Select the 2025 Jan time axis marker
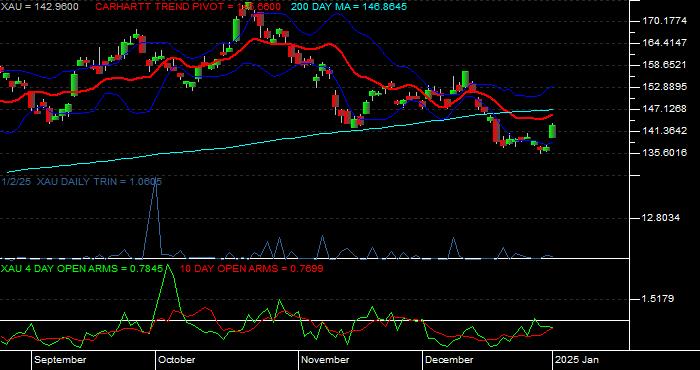700x370 pixels. click(576, 360)
